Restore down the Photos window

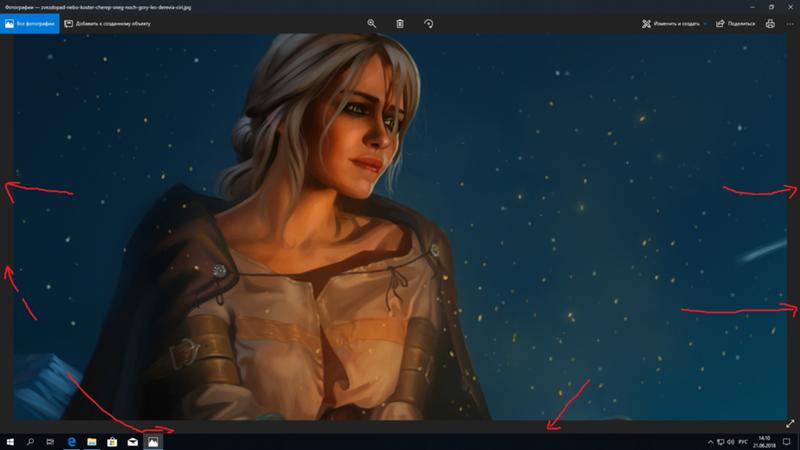coord(771,7)
